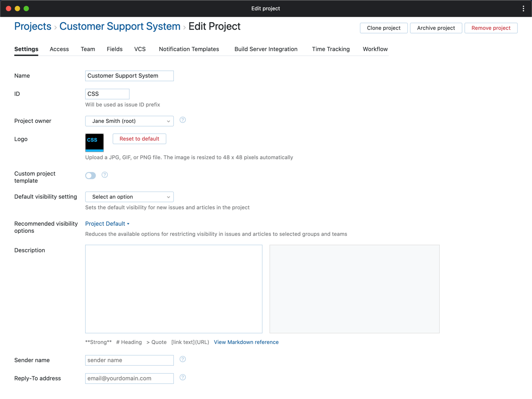Screen dimensions: 532x399
Task: Switch to Time Tracking tab
Action: click(x=331, y=49)
